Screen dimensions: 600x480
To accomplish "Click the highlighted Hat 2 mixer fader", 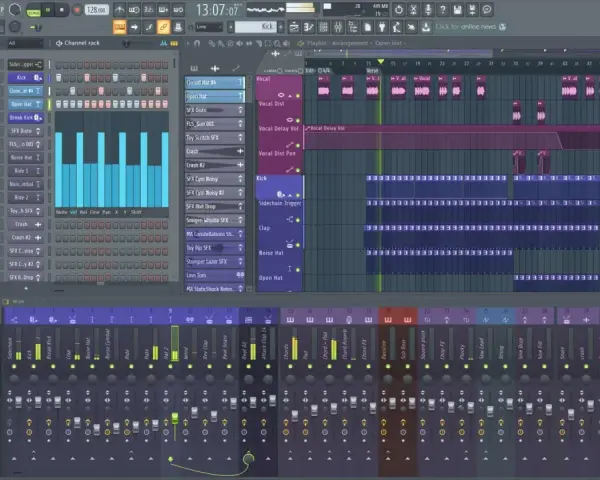I will coord(174,418).
